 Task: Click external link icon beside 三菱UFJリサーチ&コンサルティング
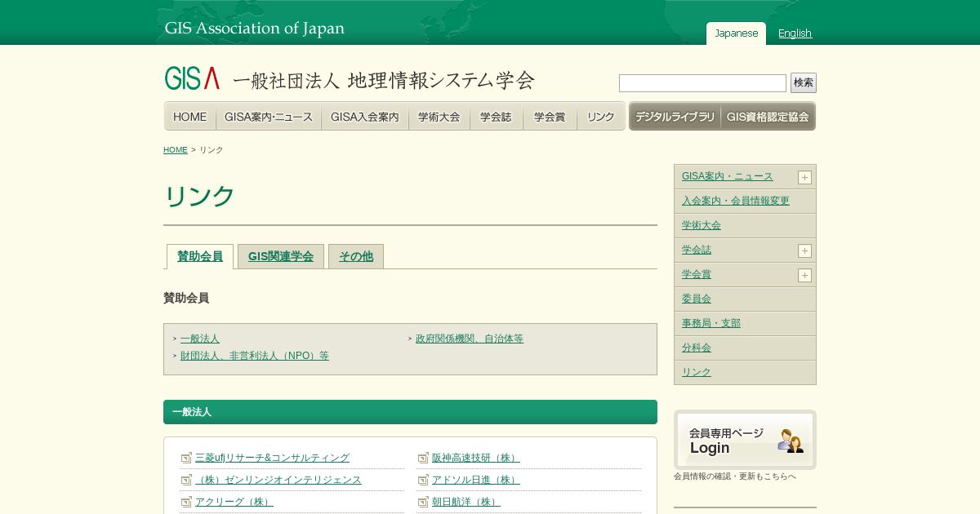click(186, 458)
